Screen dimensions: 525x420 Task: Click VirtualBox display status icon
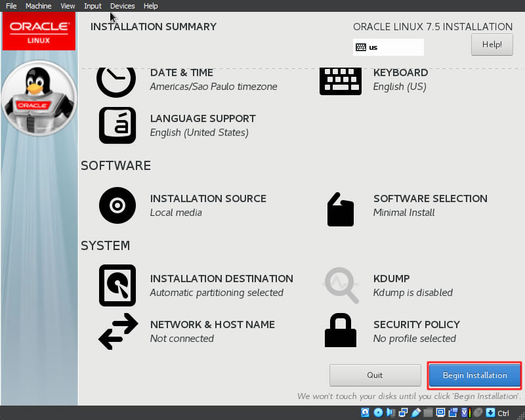[x=440, y=413]
